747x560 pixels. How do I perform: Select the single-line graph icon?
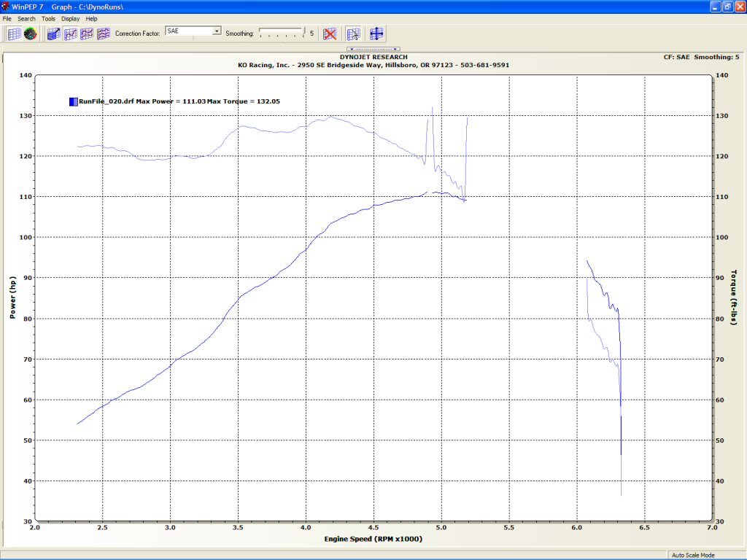[71, 34]
